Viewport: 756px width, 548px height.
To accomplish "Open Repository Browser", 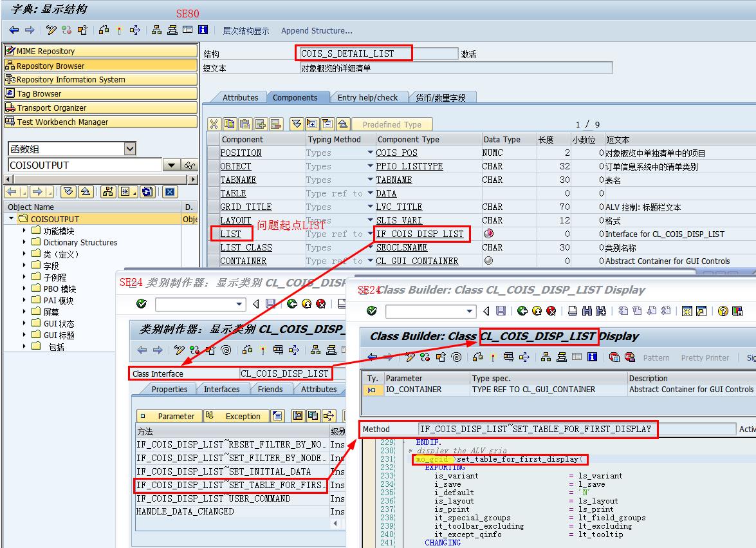I will click(101, 66).
